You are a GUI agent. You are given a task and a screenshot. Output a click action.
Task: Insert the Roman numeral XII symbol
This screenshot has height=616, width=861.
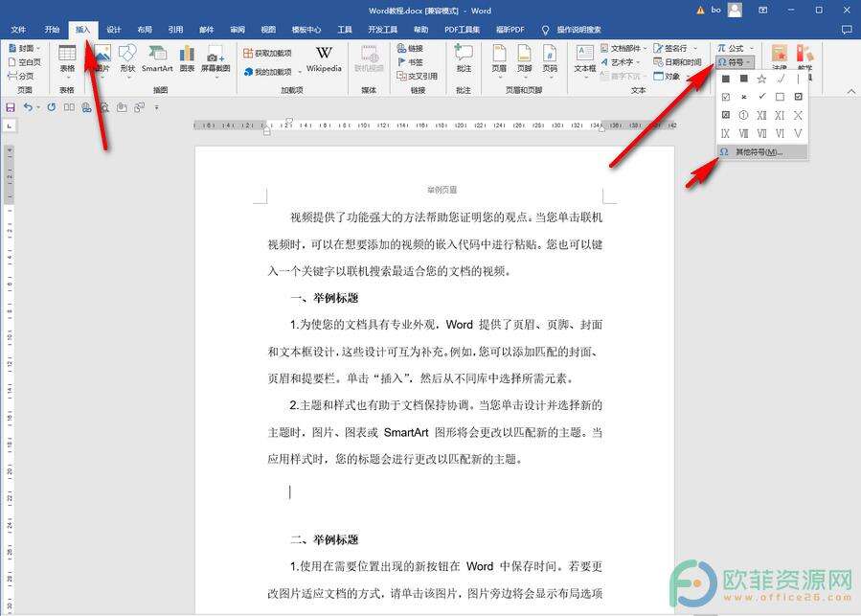click(761, 115)
